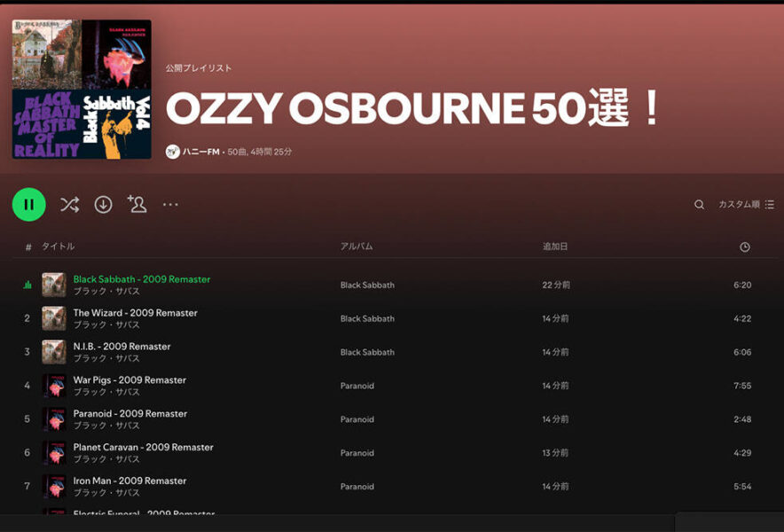This screenshot has height=532, width=784.
Task: Pause playback with the green button
Action: click(x=29, y=205)
